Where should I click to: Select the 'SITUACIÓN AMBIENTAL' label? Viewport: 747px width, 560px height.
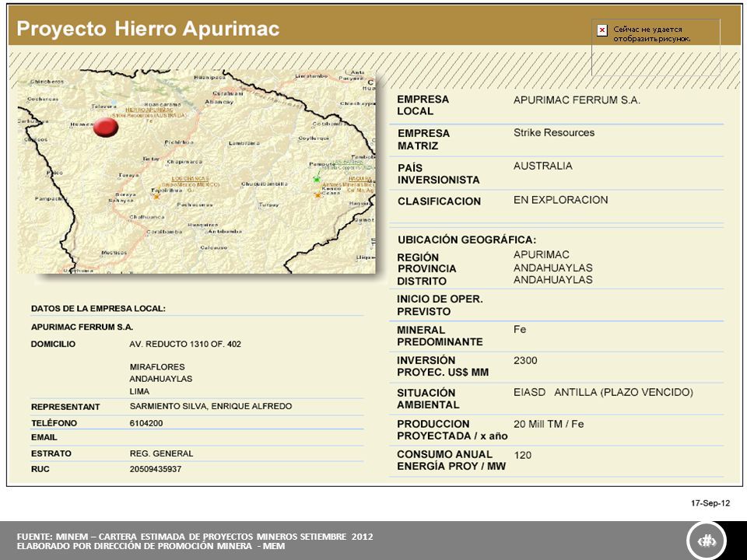428,398
